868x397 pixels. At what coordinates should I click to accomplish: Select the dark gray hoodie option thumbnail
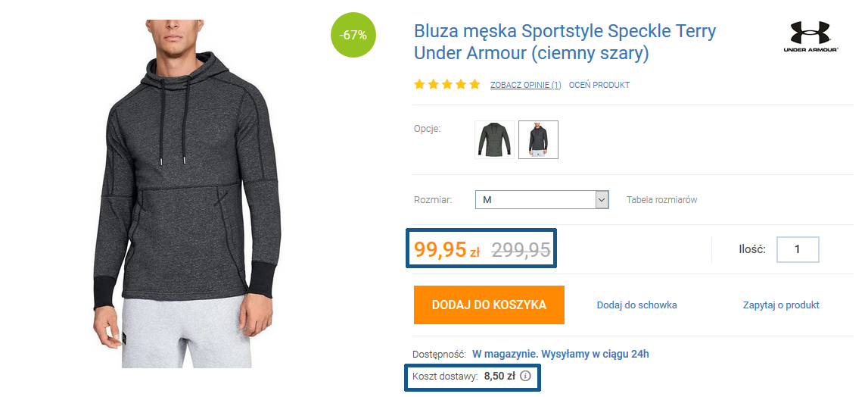click(538, 139)
